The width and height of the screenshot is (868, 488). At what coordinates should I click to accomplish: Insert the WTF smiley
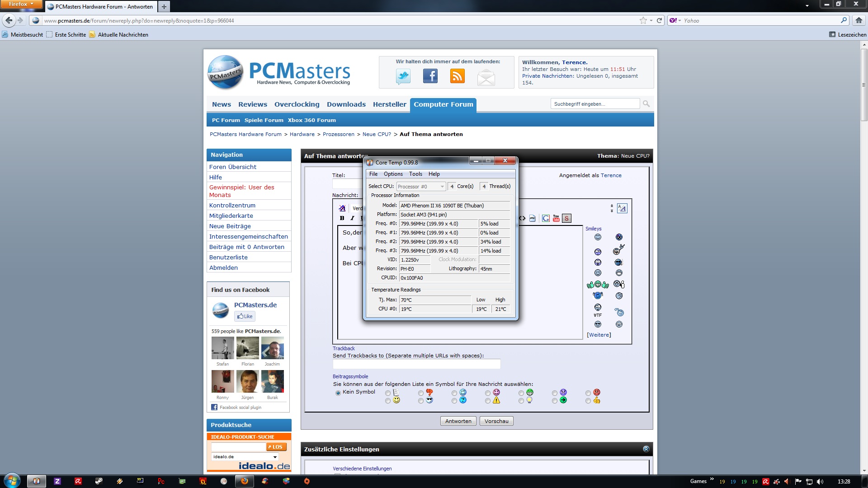598,310
